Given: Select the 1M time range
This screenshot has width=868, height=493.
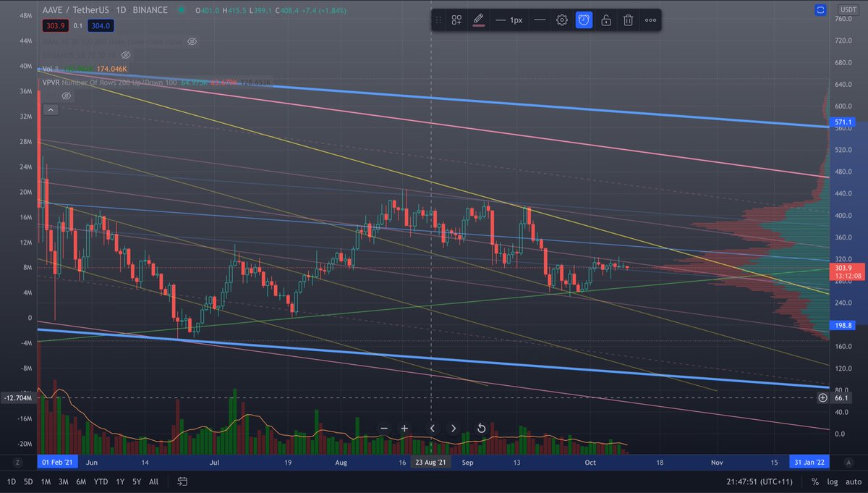Looking at the screenshot, I should pyautogui.click(x=46, y=481).
